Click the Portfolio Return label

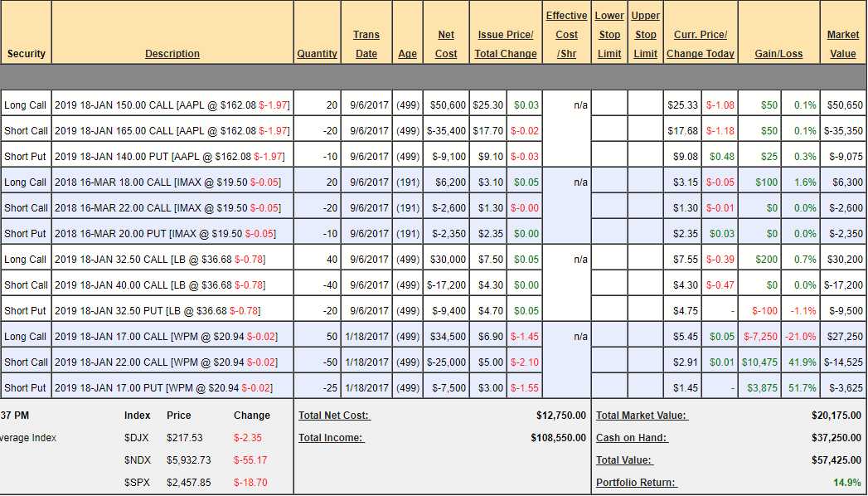click(x=636, y=483)
